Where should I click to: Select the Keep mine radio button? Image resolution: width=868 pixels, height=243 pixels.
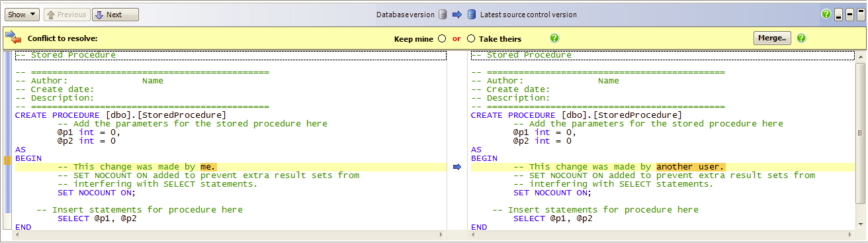[x=442, y=38]
